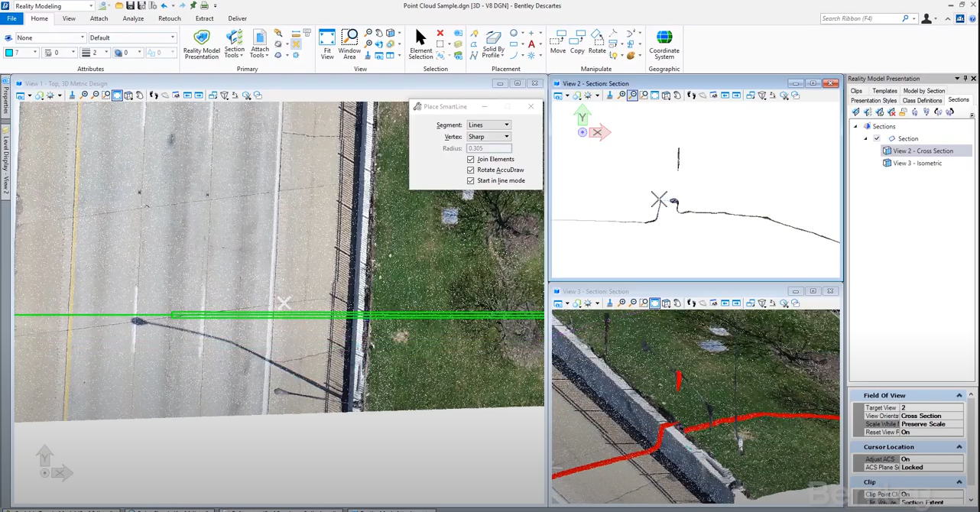Open Segment dropdown in Place SmartLine
The height and width of the screenshot is (512, 980).
[x=488, y=125]
